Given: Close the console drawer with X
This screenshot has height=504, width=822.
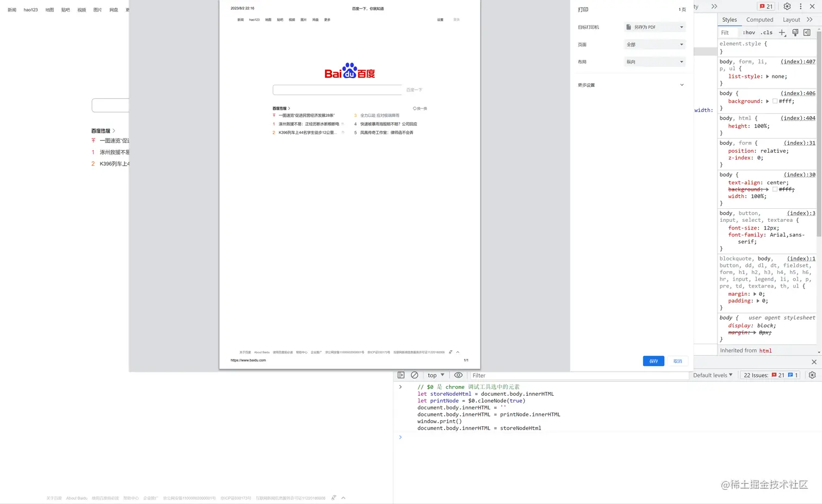Looking at the screenshot, I should tap(814, 362).
